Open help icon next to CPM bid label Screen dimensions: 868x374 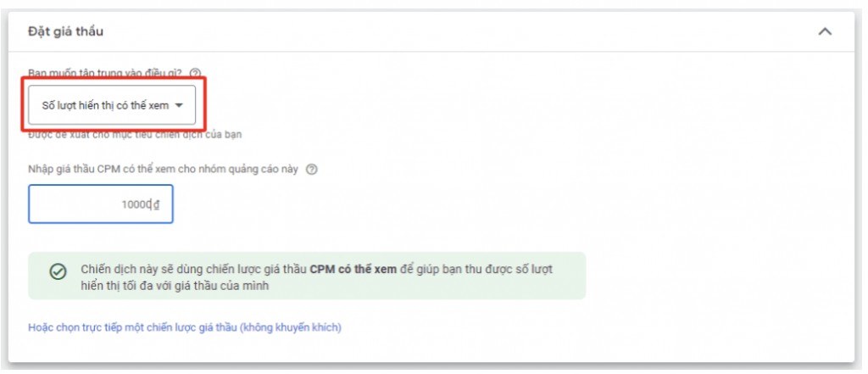312,169
